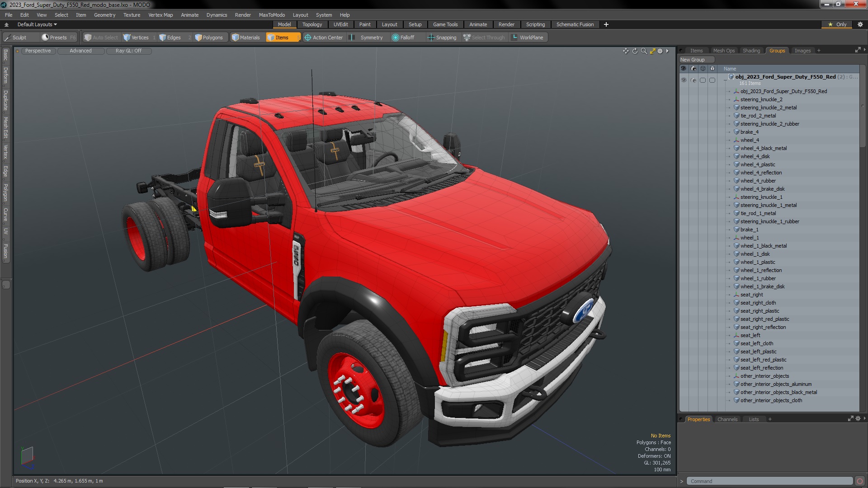Select the Sculpt tool
The image size is (868, 488).
19,38
